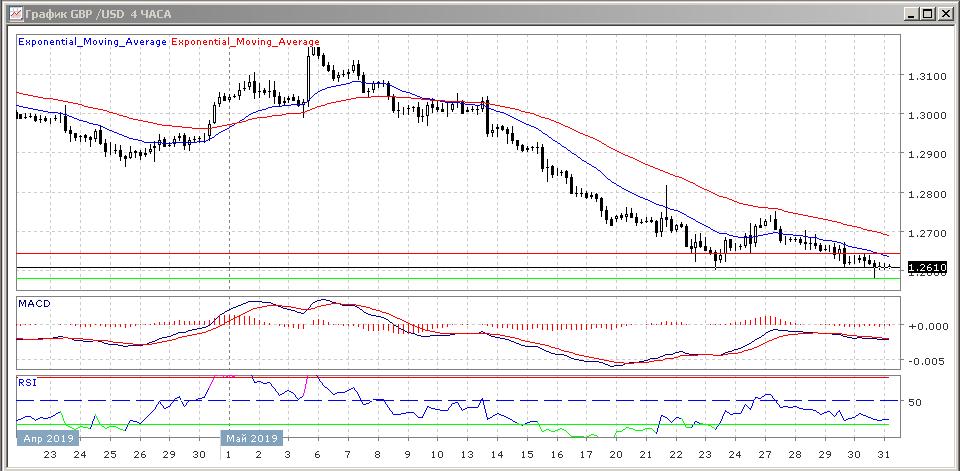Image resolution: width=960 pixels, height=471 pixels.
Task: Click the 1.2700 price axis label
Action: click(926, 233)
